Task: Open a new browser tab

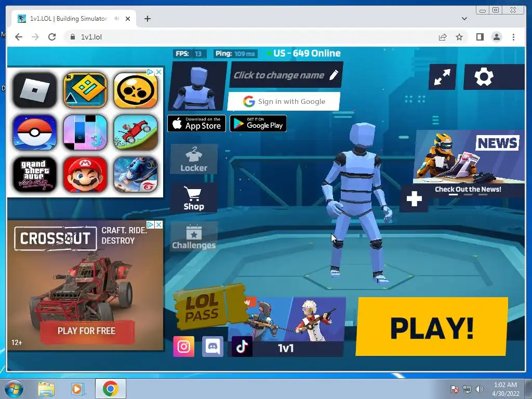Action: point(147,19)
